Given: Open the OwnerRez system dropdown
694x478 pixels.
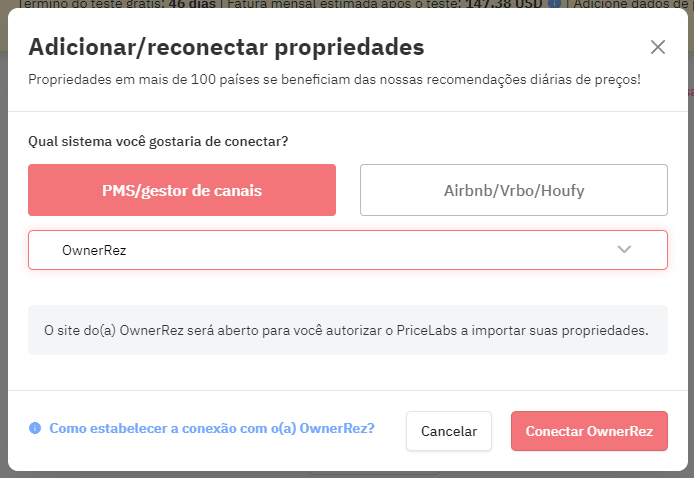Looking at the screenshot, I should coord(348,250).
